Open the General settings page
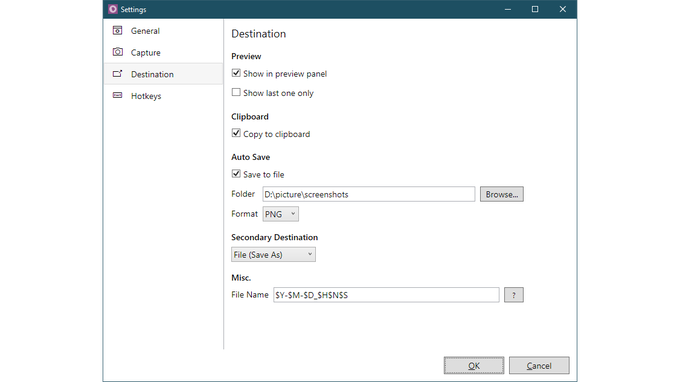The height and width of the screenshot is (382, 680). click(163, 31)
